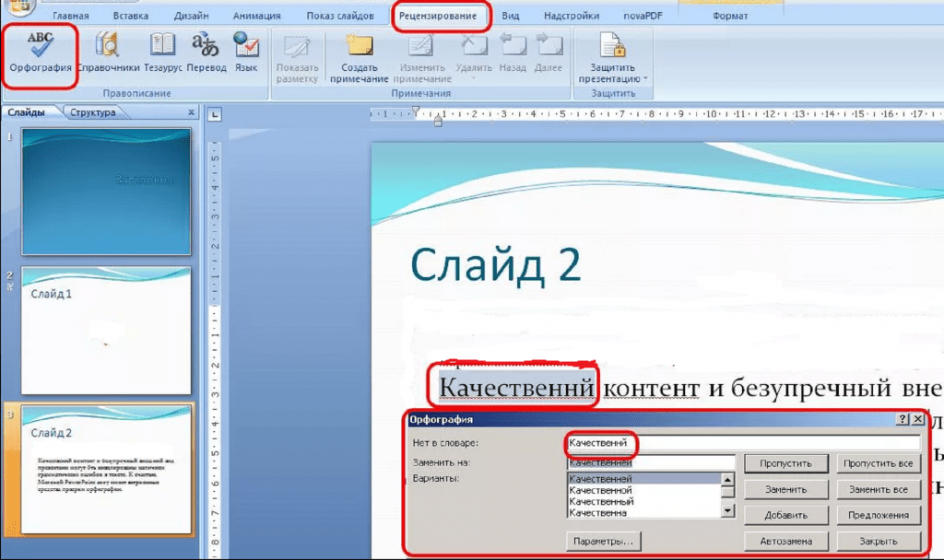Close the slides panel with X
Viewport: 944px width, 560px height.
click(191, 112)
